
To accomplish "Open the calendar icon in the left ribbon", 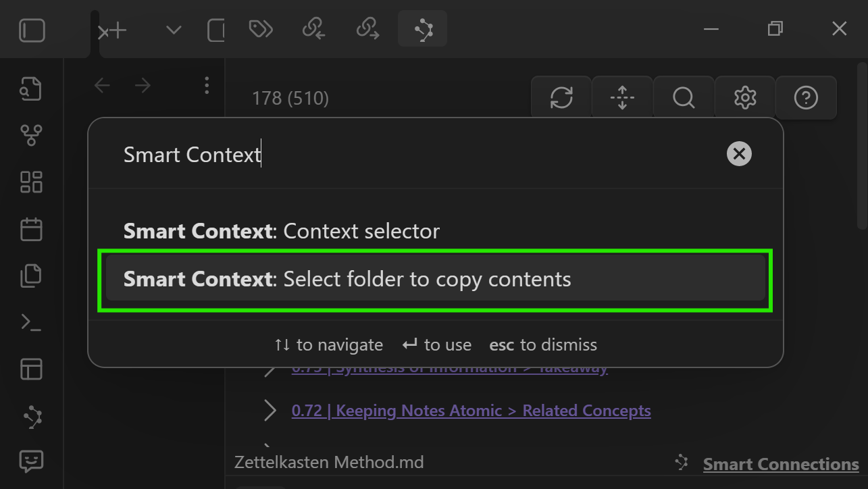I will click(x=30, y=229).
